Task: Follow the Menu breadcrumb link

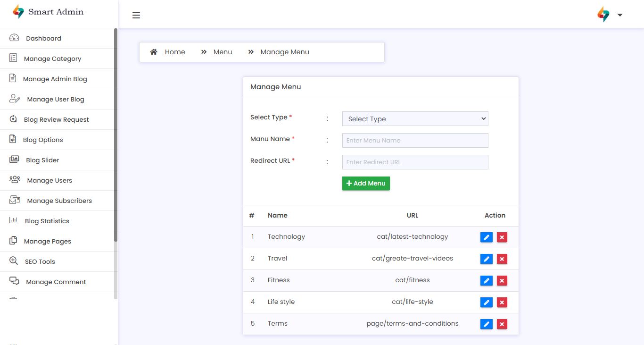Action: (223, 52)
